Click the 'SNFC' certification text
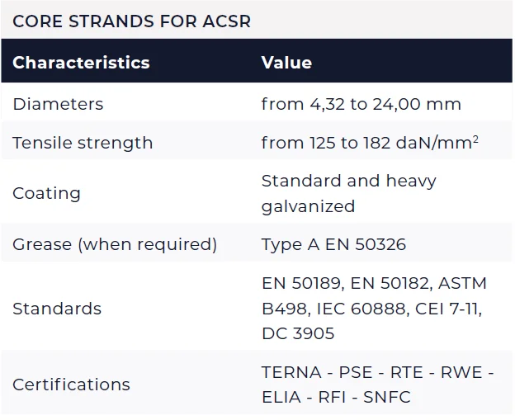This screenshot has width=515, height=420. (x=386, y=397)
